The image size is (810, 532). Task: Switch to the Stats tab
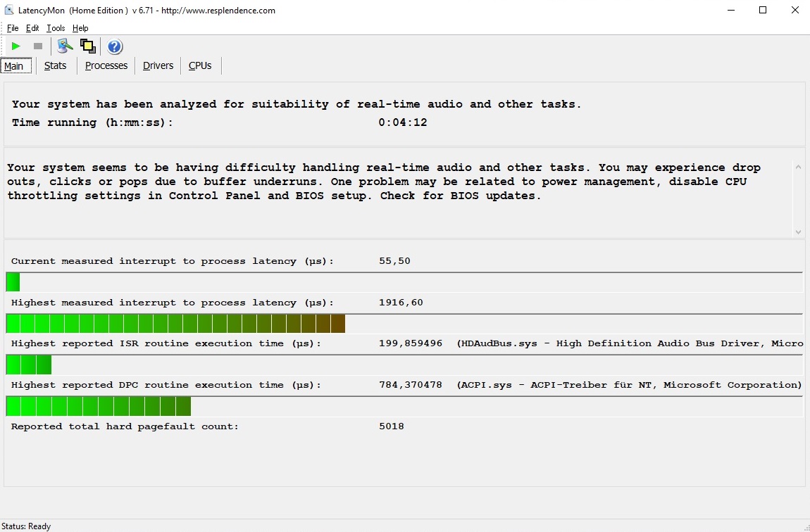coord(55,66)
